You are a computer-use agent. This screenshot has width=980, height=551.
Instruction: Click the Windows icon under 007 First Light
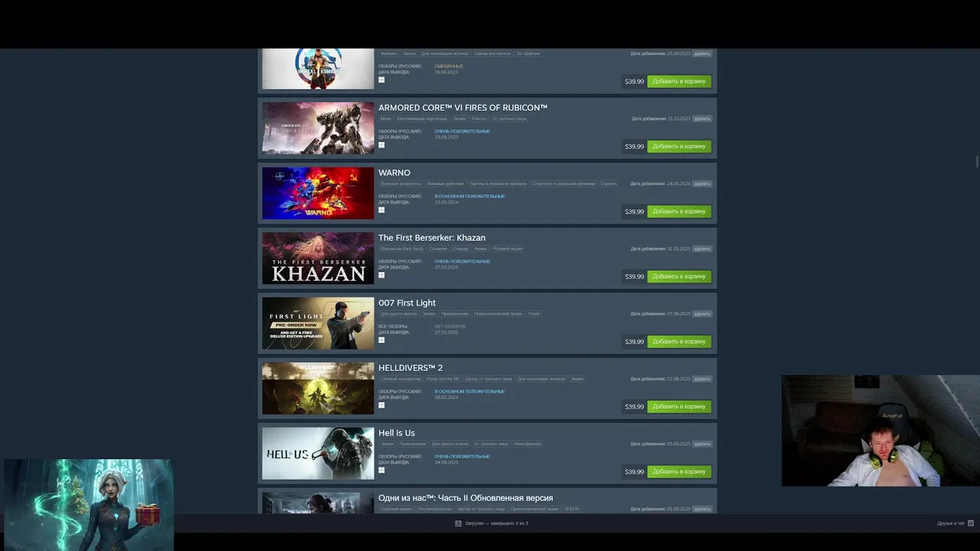[x=381, y=340]
